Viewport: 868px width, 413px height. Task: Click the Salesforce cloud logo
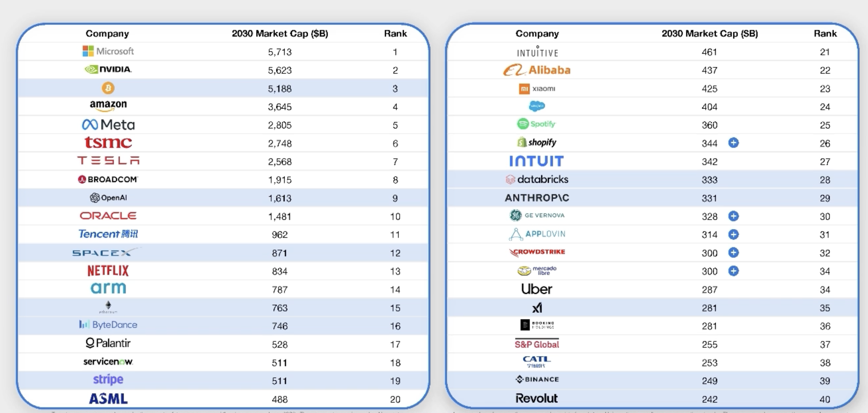tap(537, 106)
